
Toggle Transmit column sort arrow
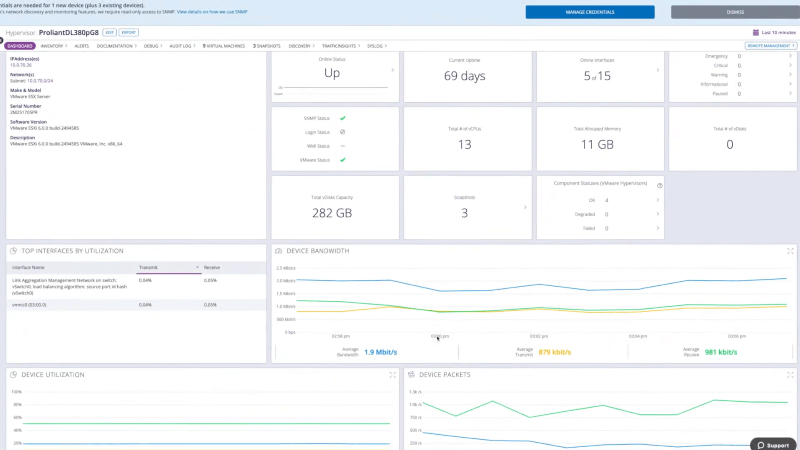coord(197,267)
